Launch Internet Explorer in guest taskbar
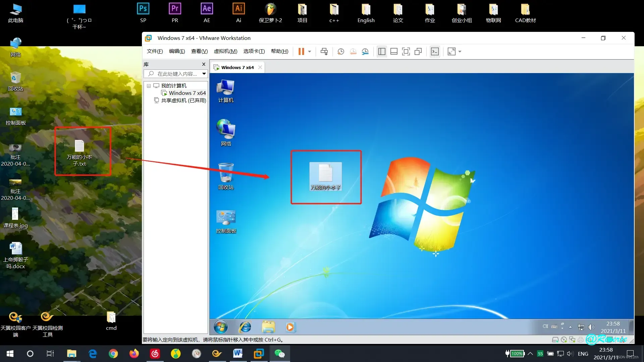Image resolution: width=644 pixels, height=362 pixels. [245, 327]
